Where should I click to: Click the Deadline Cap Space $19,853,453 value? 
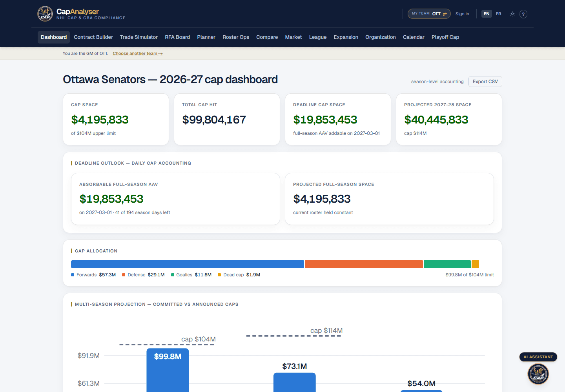pos(325,120)
